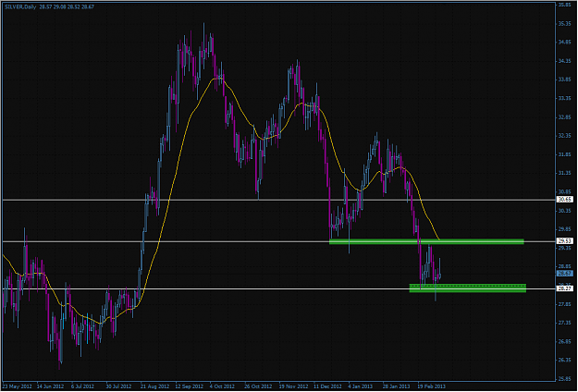Click the SILVER,Daily chart title text
This screenshot has width=578, height=392.
click(20, 6)
